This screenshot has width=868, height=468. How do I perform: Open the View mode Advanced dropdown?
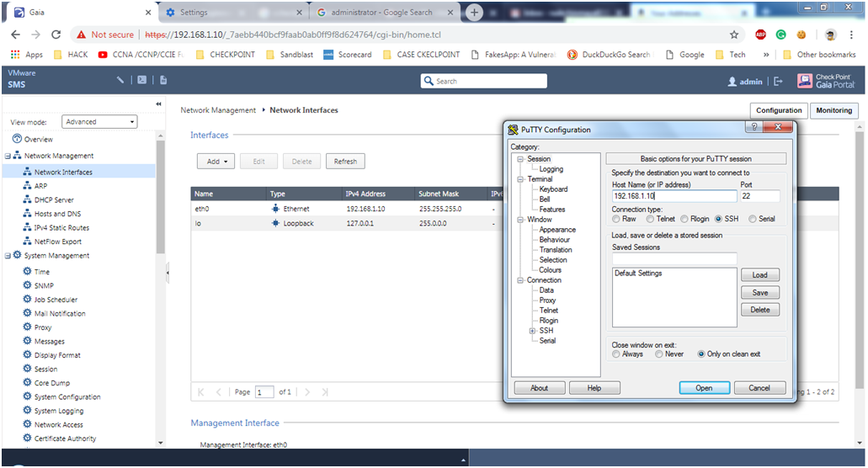click(x=99, y=122)
